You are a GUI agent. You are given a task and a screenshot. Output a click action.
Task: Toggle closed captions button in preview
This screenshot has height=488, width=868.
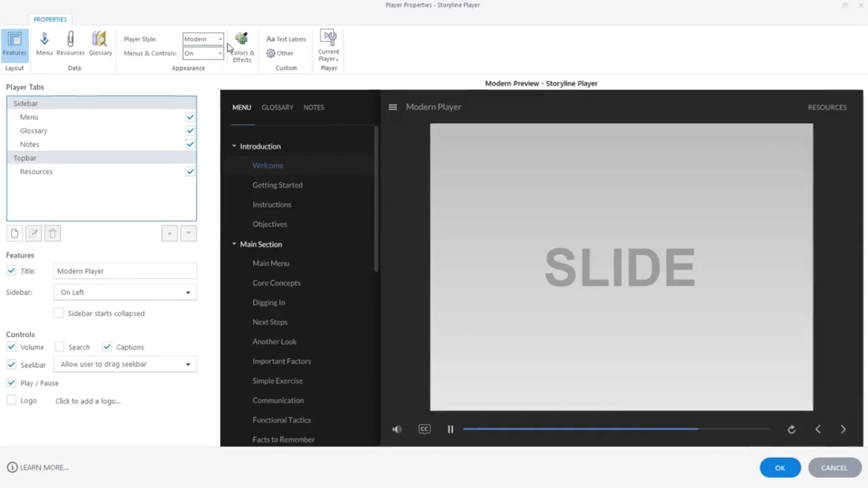point(424,429)
